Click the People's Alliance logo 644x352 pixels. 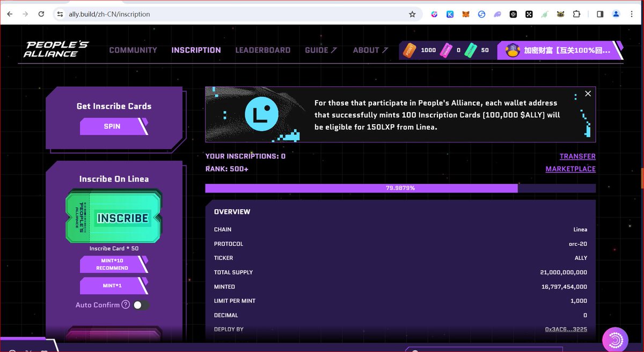point(56,49)
